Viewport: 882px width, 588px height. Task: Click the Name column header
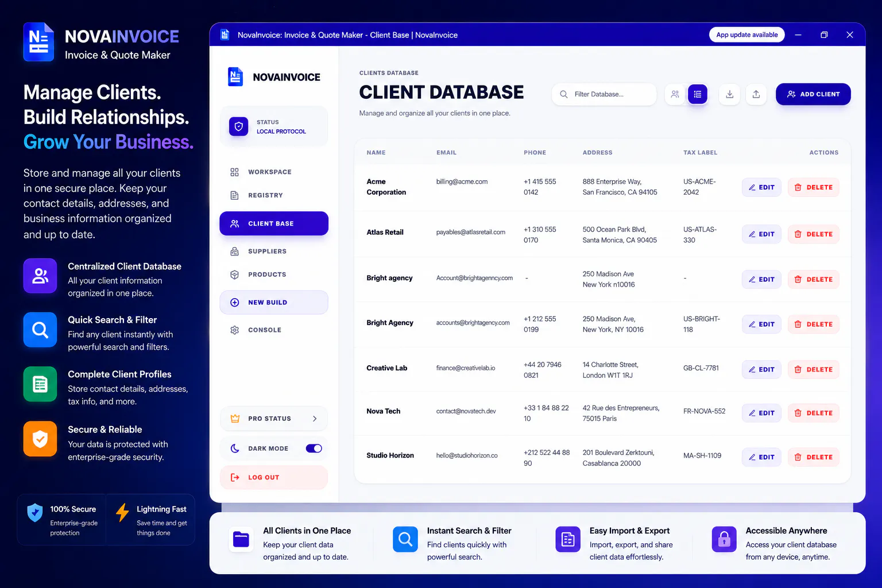click(x=376, y=153)
